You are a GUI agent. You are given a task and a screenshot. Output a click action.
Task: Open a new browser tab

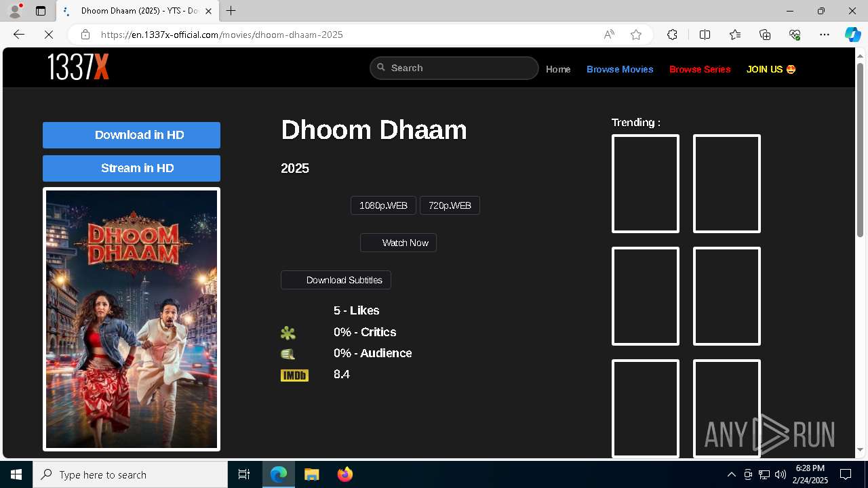point(231,11)
